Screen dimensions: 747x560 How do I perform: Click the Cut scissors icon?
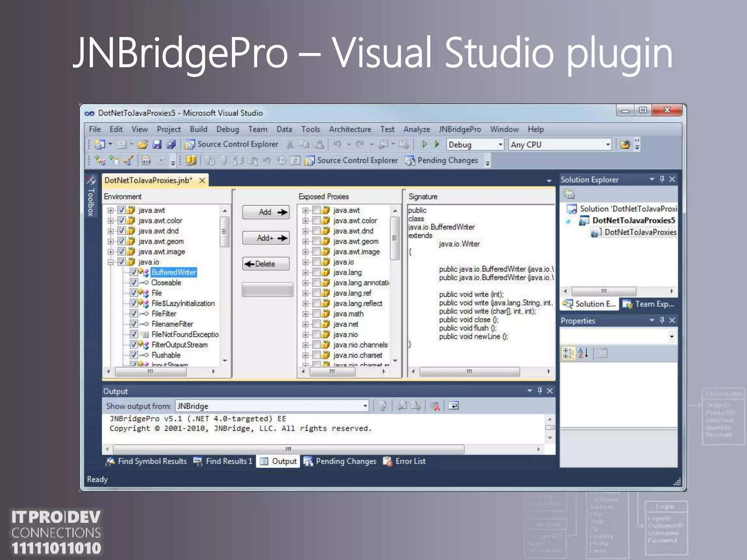tap(290, 145)
